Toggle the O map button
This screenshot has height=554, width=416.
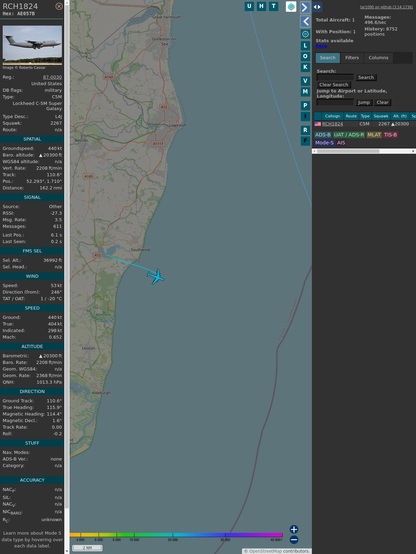305,56
